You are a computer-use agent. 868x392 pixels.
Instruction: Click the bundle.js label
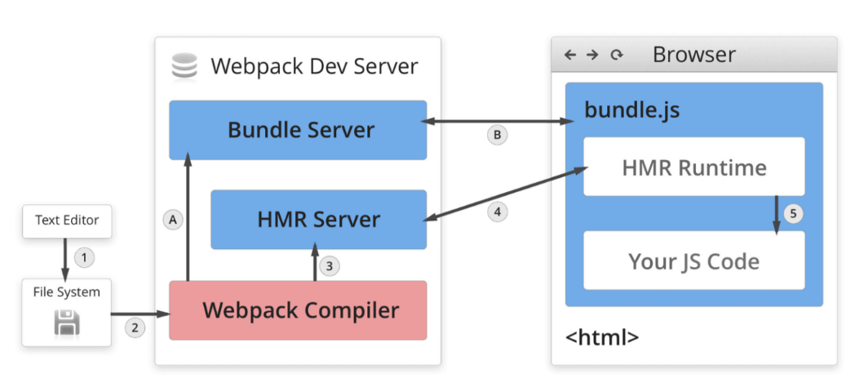click(621, 109)
